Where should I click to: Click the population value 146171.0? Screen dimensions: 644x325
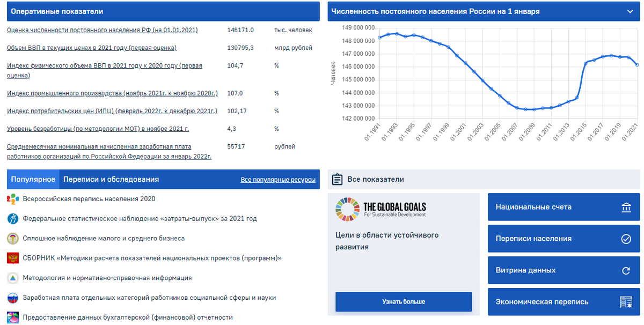(240, 30)
